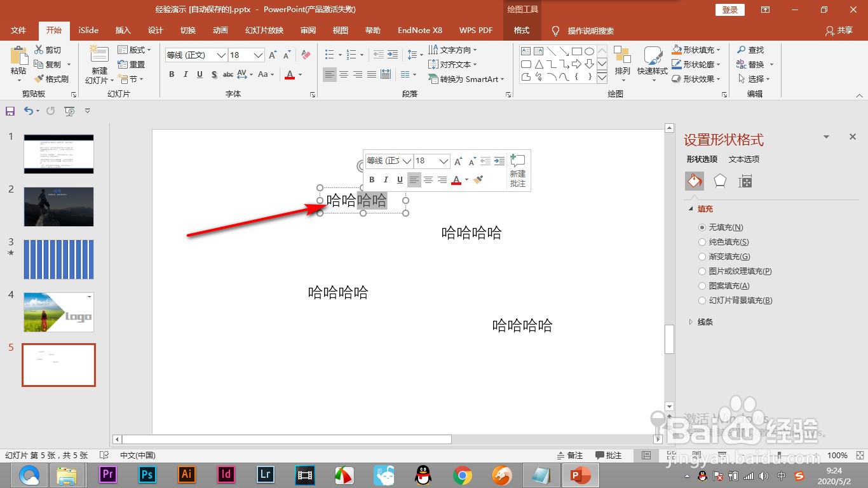Click Replace (替换) in the editing group
Image resolution: width=868 pixels, height=488 pixels.
756,64
